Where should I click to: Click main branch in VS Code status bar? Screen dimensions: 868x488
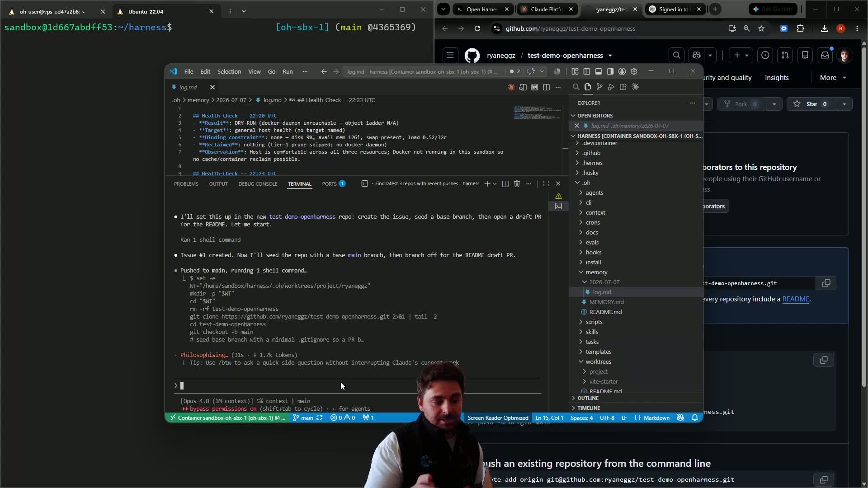click(303, 418)
